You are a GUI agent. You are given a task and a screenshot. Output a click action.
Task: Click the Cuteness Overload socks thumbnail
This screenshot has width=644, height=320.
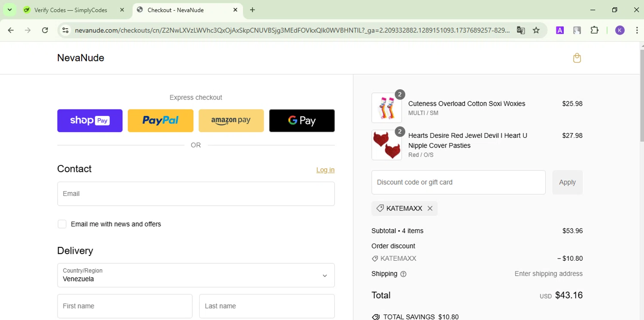(386, 108)
